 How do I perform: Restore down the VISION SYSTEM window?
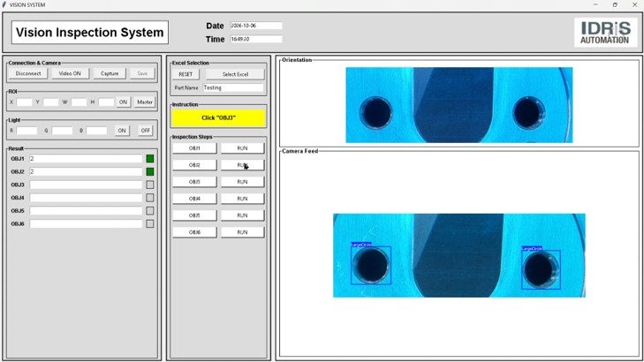(x=615, y=4)
